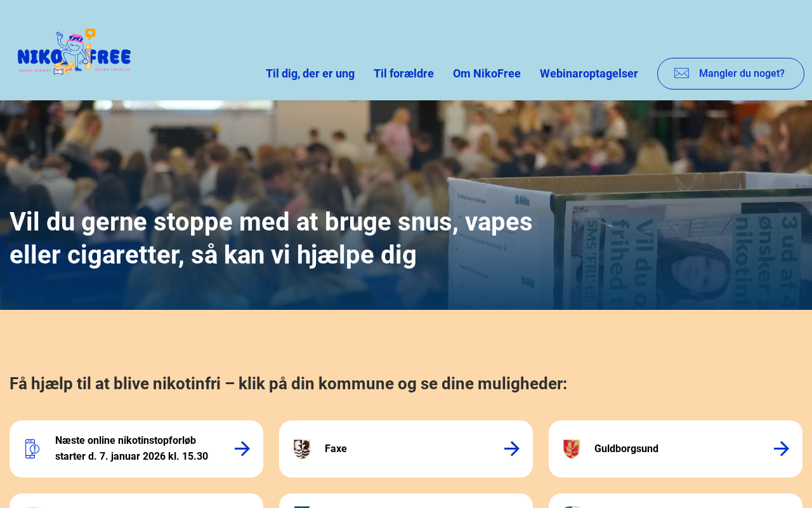
Task: Click the NikoFree logo
Action: [74, 51]
